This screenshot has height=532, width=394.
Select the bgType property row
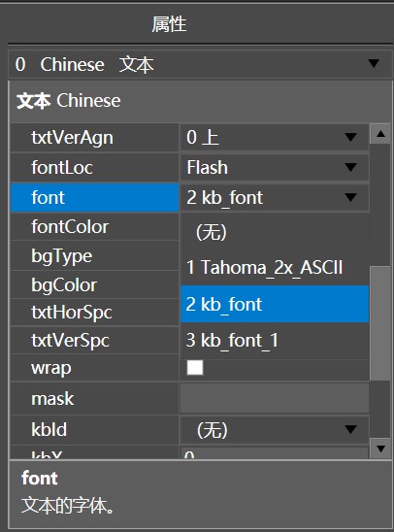click(x=94, y=255)
